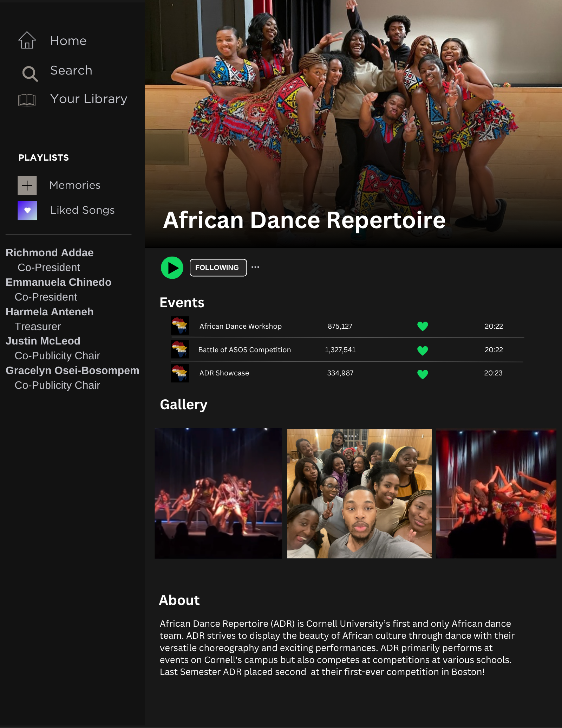Image resolution: width=562 pixels, height=728 pixels.
Task: Open the stage performance gallery photo with blue lights
Action: point(218,493)
